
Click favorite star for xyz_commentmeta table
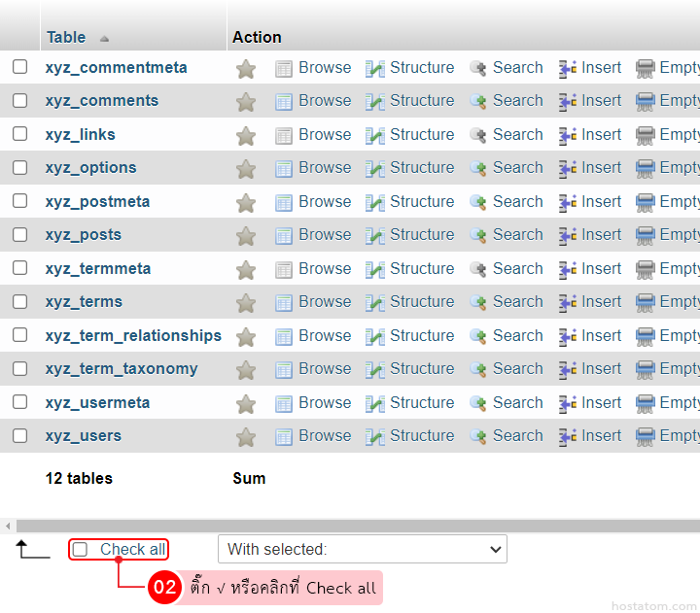[246, 69]
